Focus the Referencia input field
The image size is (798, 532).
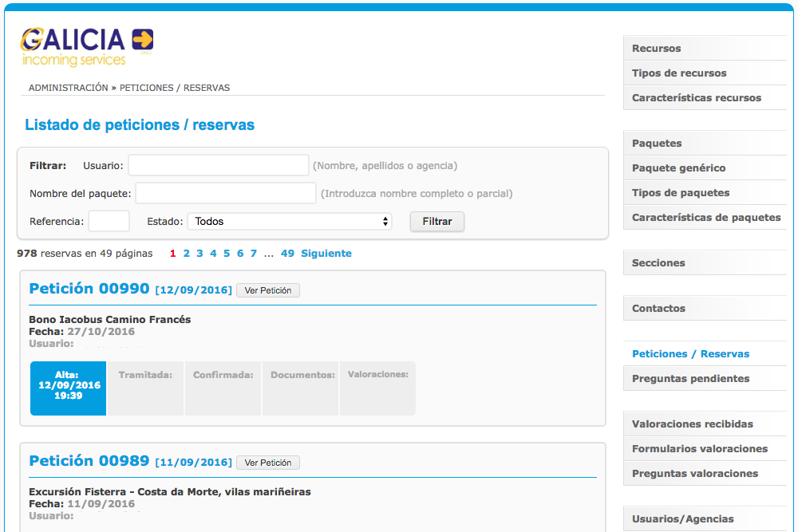109,221
